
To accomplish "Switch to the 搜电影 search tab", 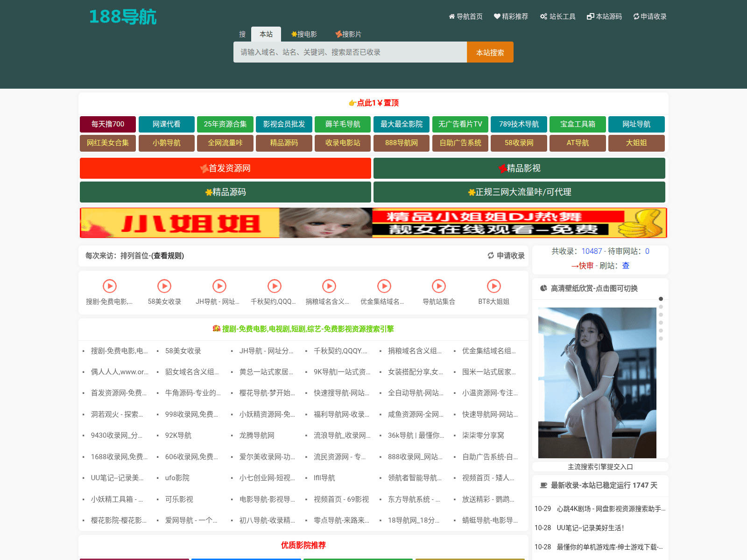I will click(x=304, y=35).
